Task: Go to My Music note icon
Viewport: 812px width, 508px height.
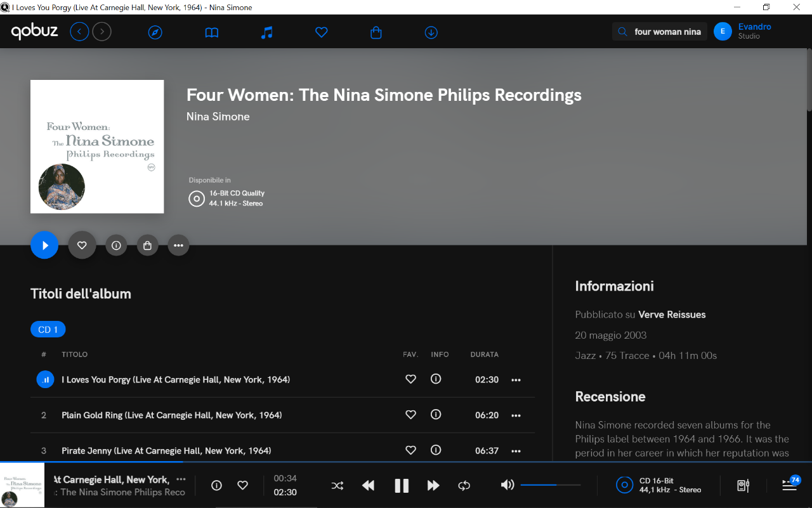Action: click(x=267, y=32)
